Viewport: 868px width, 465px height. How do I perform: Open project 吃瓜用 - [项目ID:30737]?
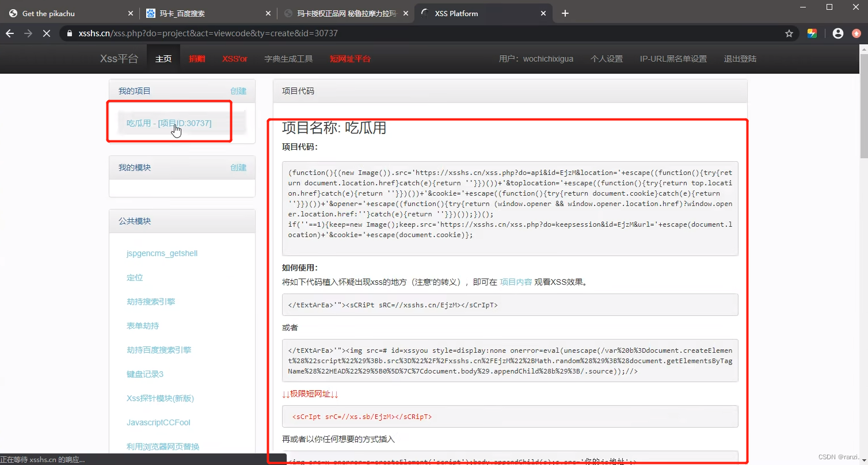(x=169, y=123)
